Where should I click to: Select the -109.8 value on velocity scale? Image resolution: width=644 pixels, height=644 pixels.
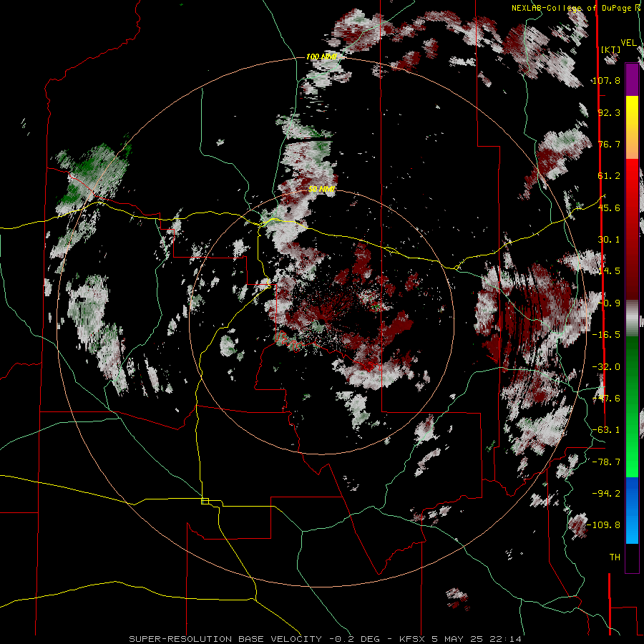[604, 525]
